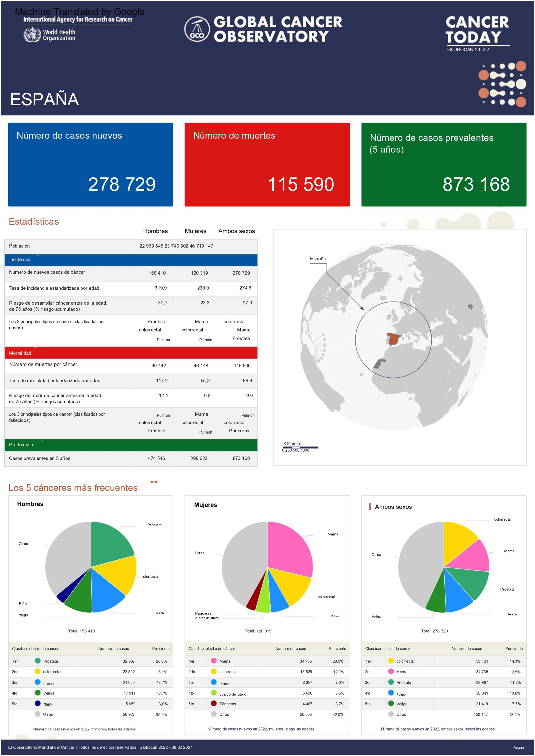Click Spain highlighted on the globe map

393,338
